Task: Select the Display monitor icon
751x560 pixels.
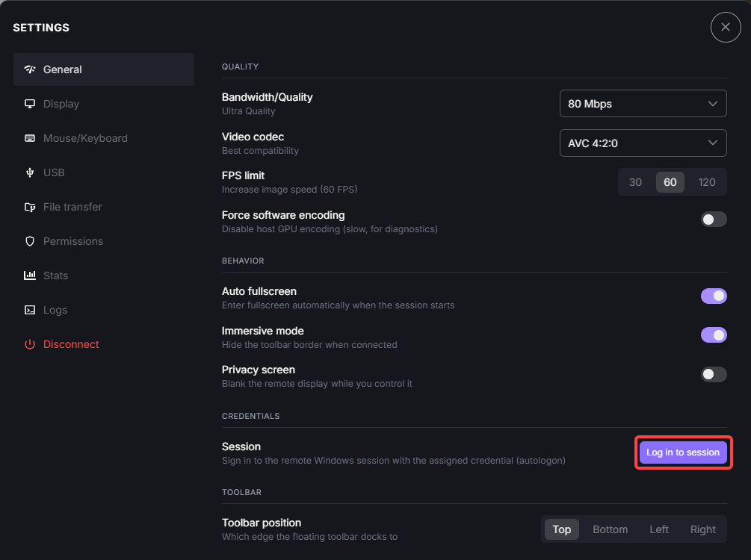Action: (x=30, y=104)
